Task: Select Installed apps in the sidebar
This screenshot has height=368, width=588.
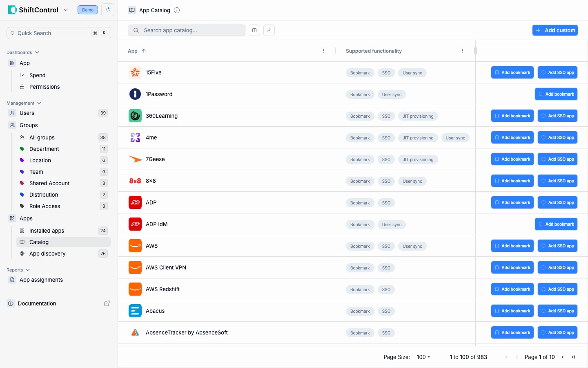Action: pyautogui.click(x=47, y=231)
